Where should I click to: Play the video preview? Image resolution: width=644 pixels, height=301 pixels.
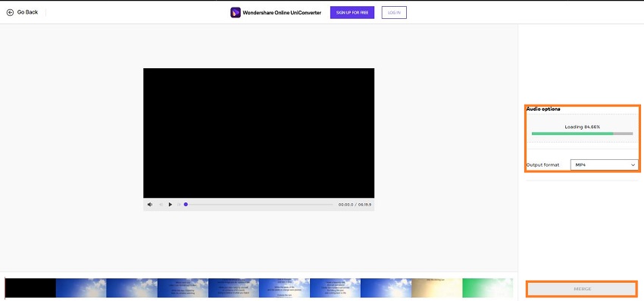tap(170, 205)
